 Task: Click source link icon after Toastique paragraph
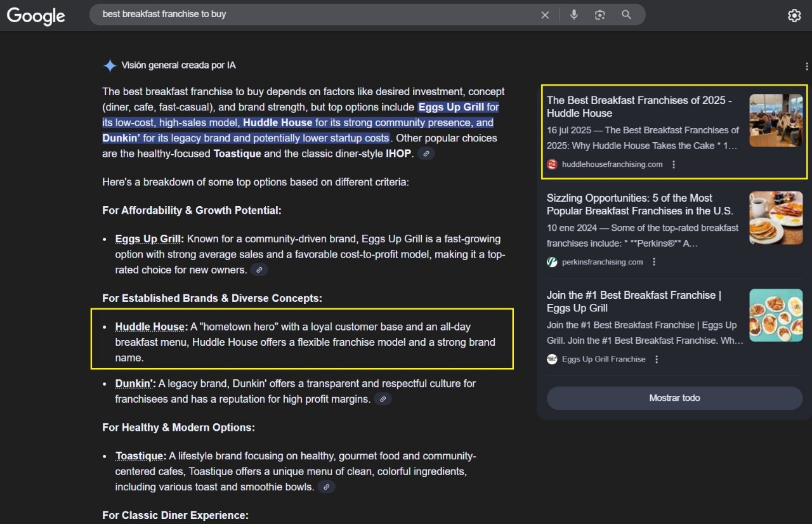[x=326, y=487]
